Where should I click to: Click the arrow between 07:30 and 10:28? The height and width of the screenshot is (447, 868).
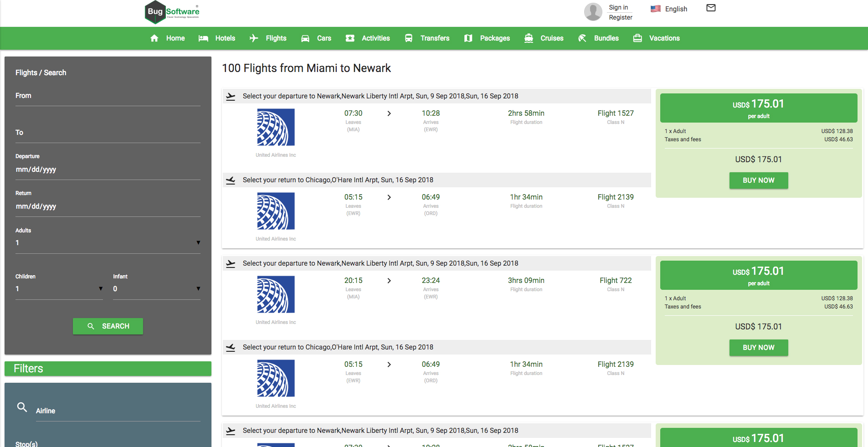pos(389,113)
